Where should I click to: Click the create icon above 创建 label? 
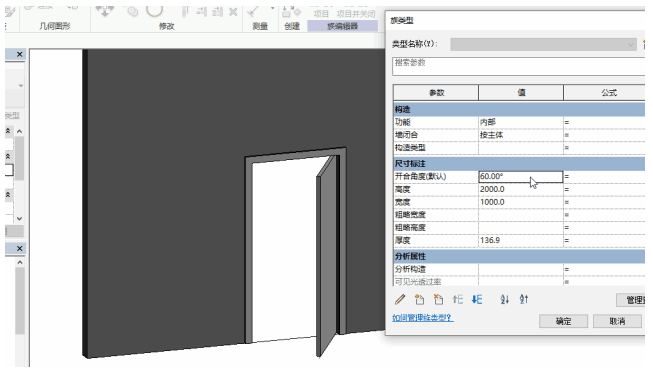pos(291,11)
